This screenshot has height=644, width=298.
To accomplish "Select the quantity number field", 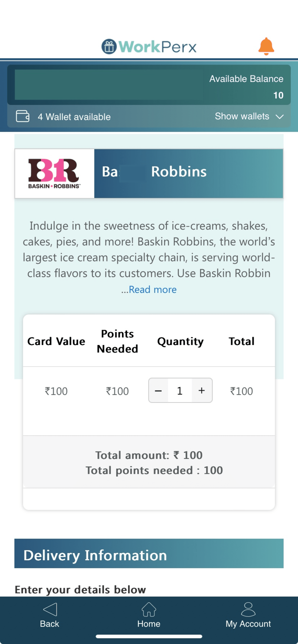I will point(180,390).
